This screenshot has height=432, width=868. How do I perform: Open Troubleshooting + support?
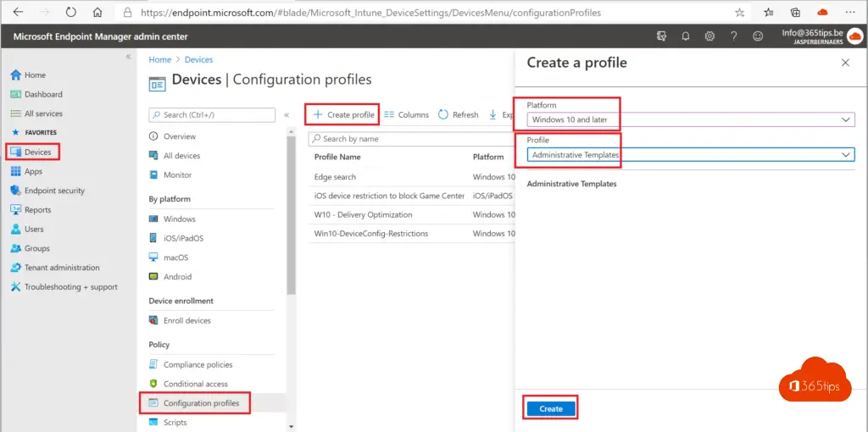[x=71, y=286]
